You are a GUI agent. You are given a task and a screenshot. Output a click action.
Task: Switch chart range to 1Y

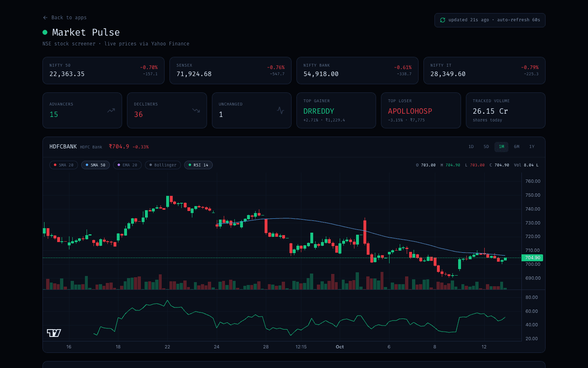[x=532, y=147]
